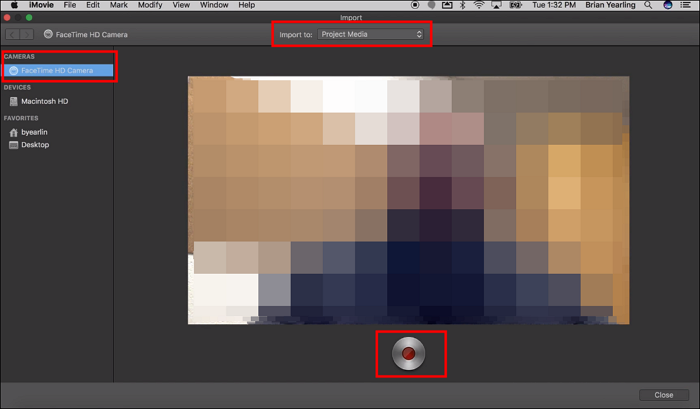Open the Help menu
The image size is (700, 409).
[246, 5]
